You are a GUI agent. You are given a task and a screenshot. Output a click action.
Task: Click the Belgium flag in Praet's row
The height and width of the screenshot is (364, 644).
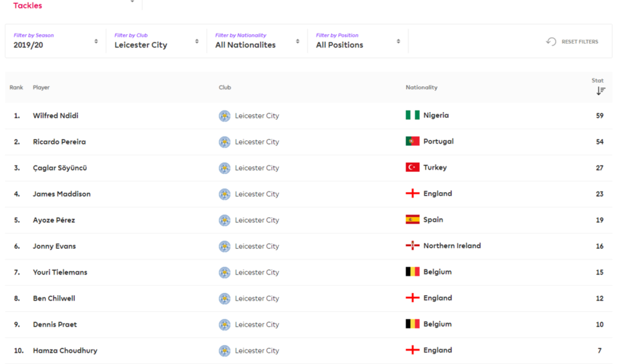(x=412, y=324)
